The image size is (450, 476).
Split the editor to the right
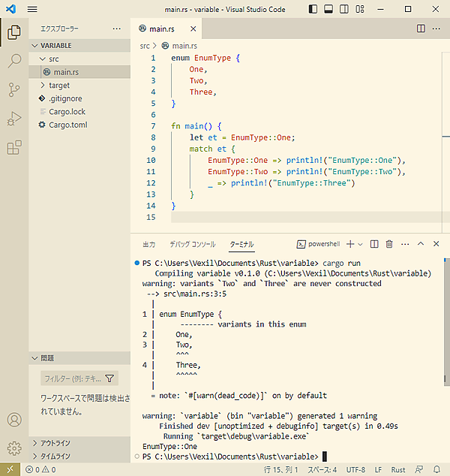pos(421,29)
